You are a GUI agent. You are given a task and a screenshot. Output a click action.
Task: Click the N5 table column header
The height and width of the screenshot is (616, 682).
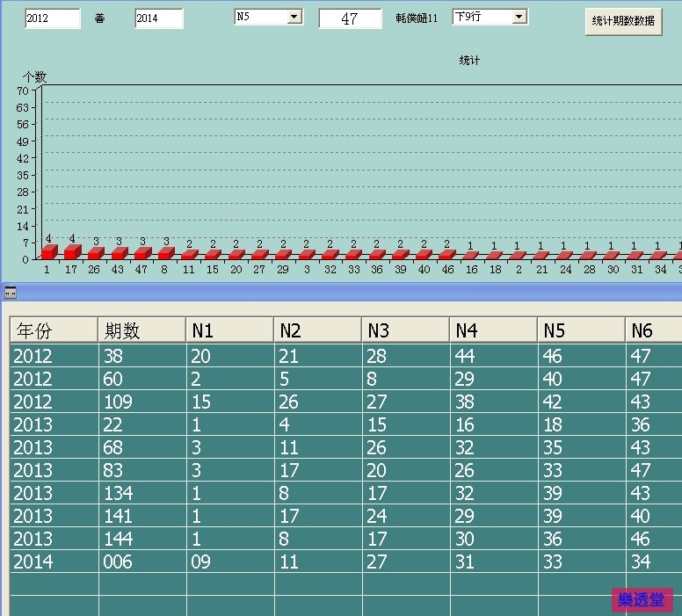click(x=581, y=330)
